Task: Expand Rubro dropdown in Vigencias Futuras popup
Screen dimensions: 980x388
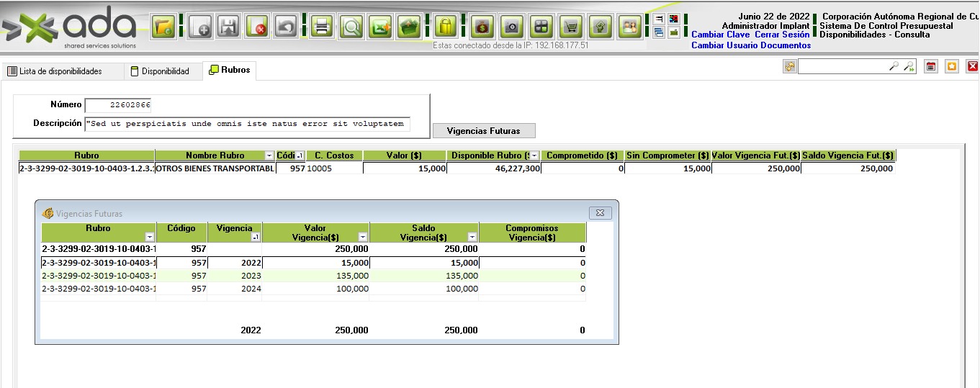Action: pos(149,237)
